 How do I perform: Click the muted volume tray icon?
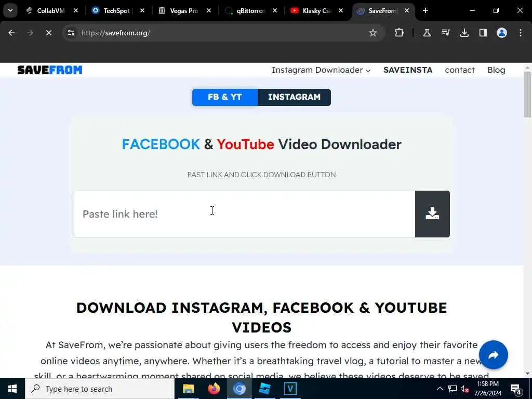[x=465, y=389]
